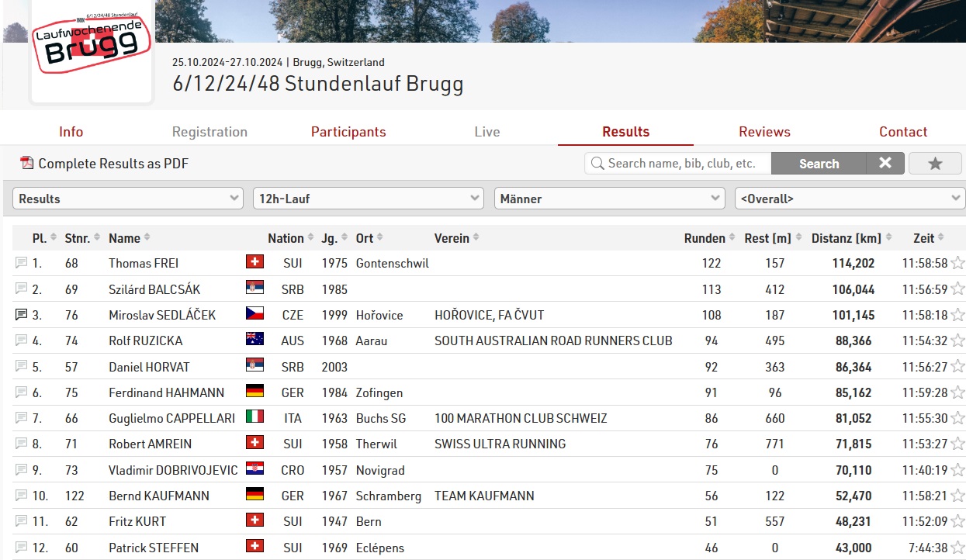This screenshot has height=560, width=966.
Task: Favorite Robert AMREIN with star toggle
Action: pos(957,443)
